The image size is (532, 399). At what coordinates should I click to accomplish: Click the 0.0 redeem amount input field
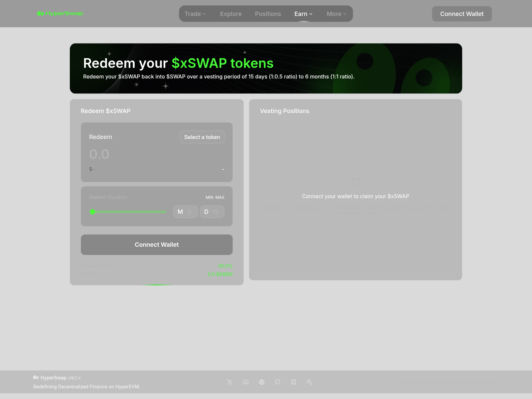point(99,154)
